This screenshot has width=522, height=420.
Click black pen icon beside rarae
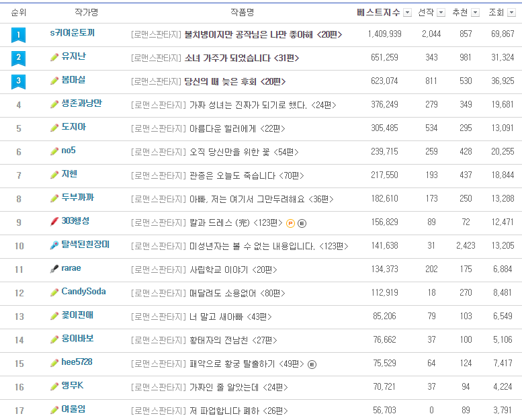point(54,269)
